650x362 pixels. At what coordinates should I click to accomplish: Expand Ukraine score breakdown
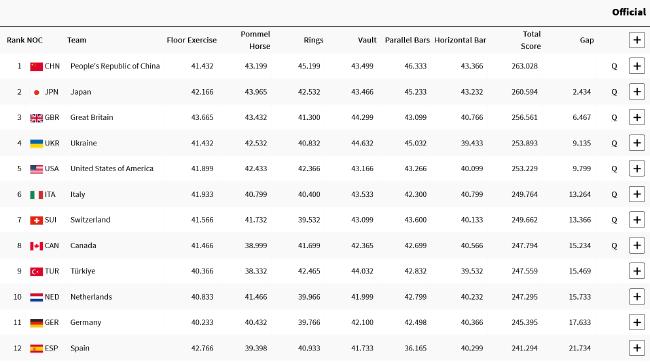point(637,143)
